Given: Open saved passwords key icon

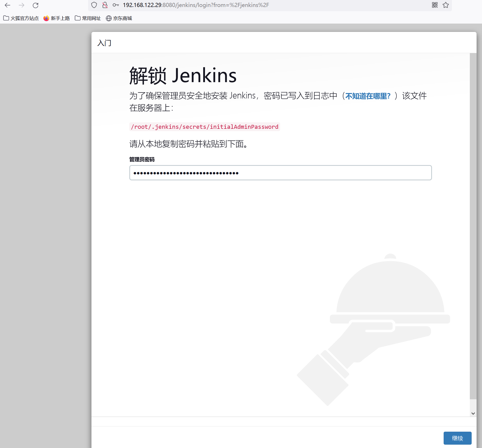Looking at the screenshot, I should click(116, 5).
